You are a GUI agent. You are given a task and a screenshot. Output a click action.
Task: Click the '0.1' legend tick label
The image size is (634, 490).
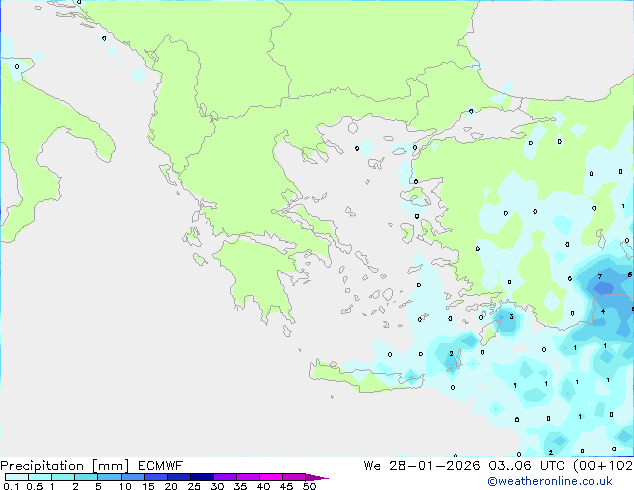11,486
